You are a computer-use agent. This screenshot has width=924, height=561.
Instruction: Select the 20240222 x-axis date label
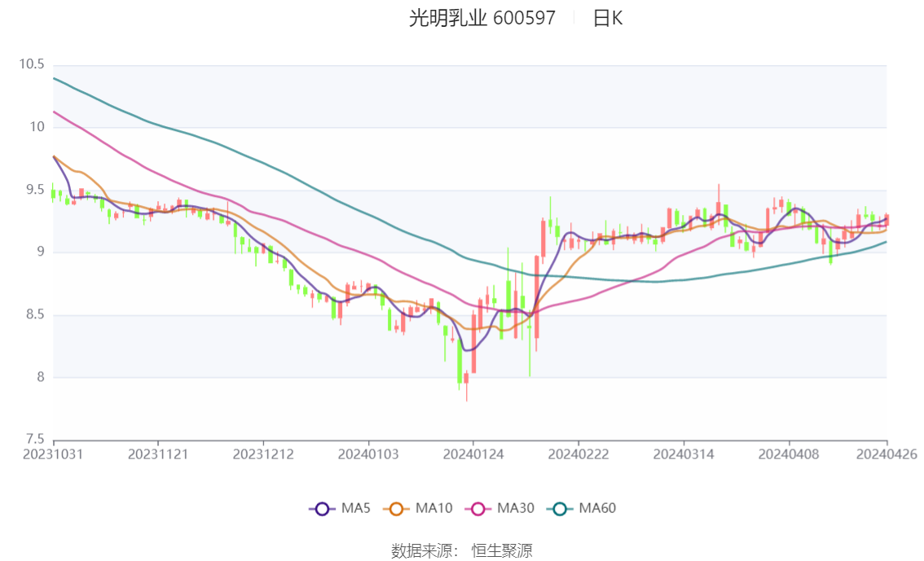(x=578, y=454)
